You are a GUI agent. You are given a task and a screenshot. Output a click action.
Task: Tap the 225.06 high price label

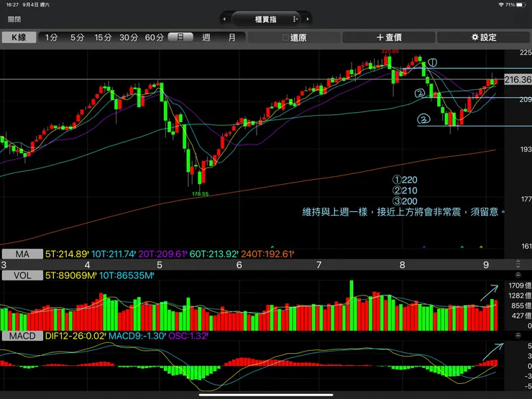click(x=390, y=51)
